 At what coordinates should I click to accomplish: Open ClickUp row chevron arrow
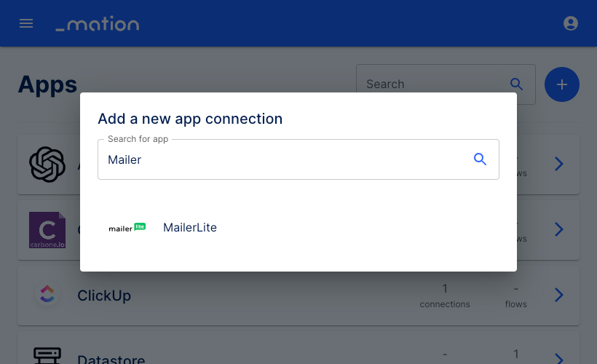coord(558,295)
